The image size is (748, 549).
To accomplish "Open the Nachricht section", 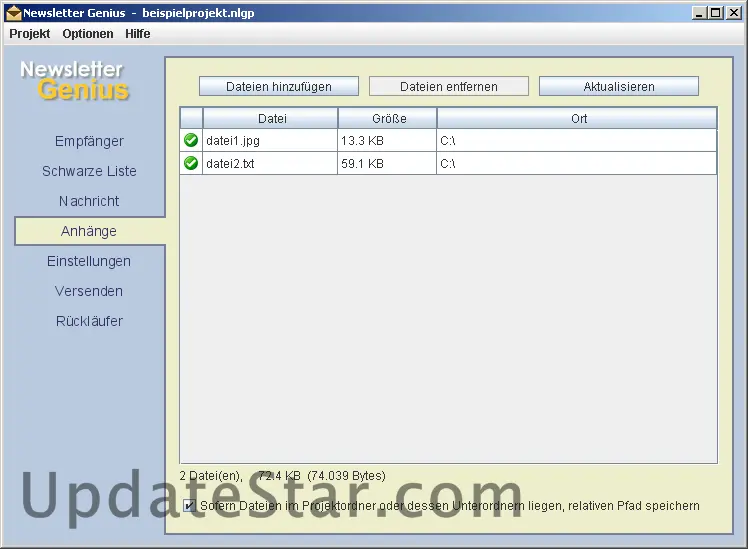I will coord(89,201).
